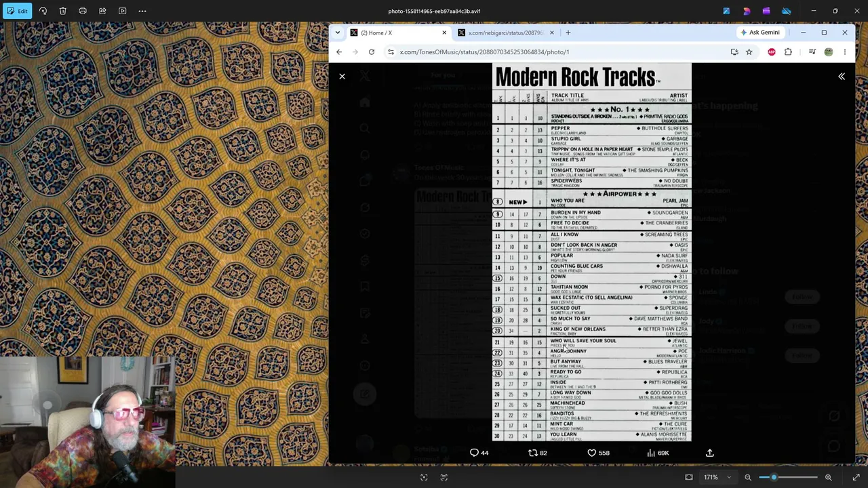Reload the page in Chrome

[372, 52]
